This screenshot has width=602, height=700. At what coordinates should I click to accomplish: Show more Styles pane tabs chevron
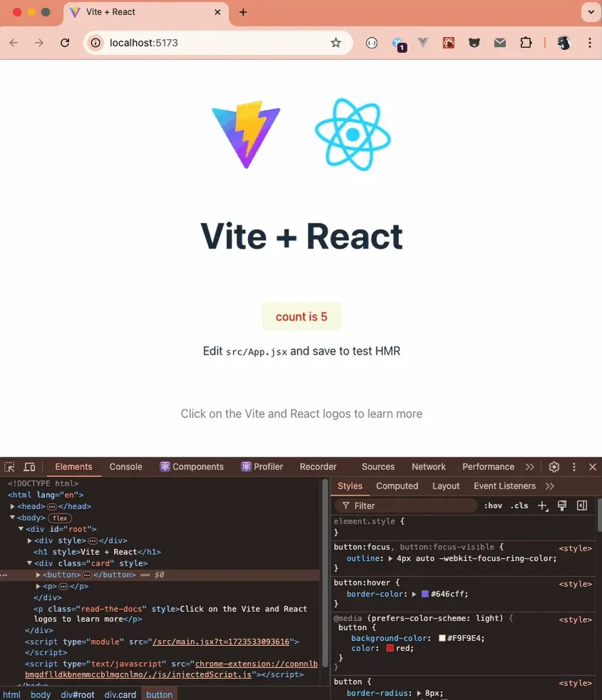point(550,486)
